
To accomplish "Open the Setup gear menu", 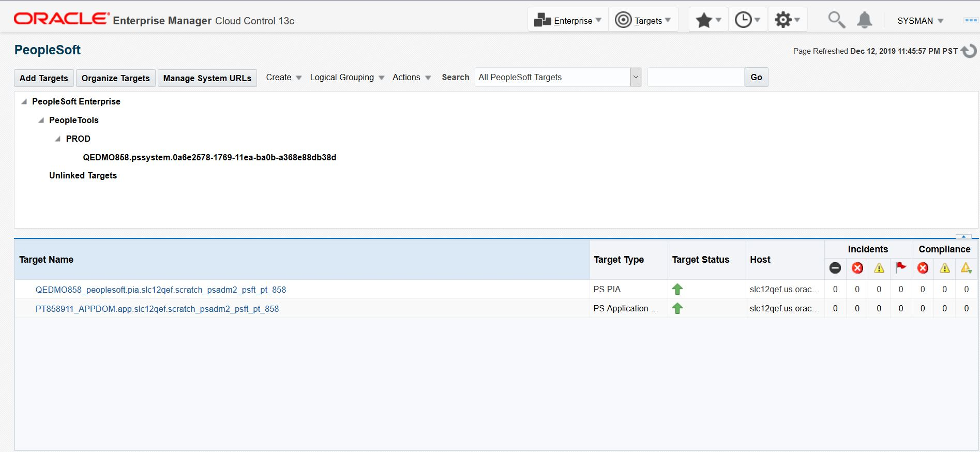I will point(787,20).
